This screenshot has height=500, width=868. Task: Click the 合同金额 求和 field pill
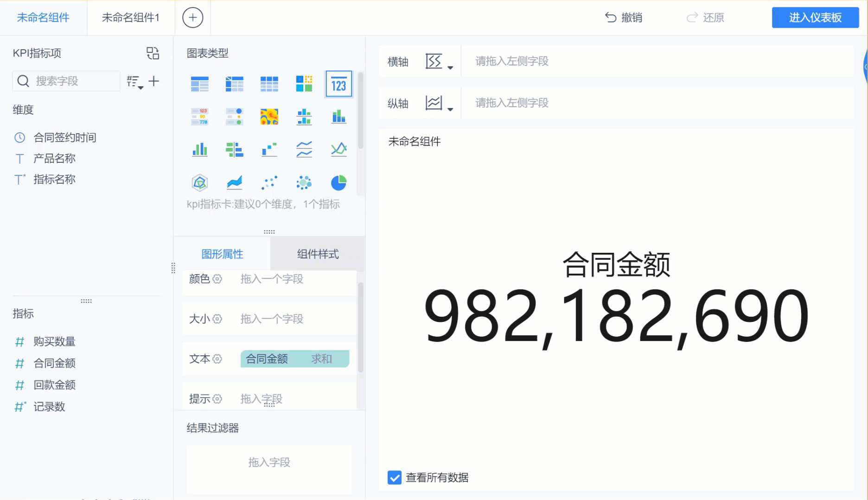tap(294, 359)
